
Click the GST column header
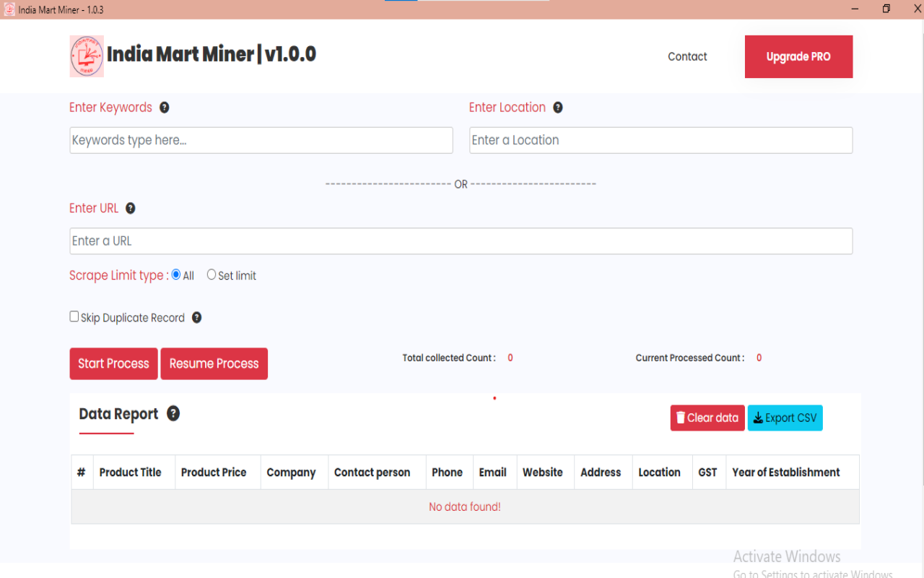pos(708,472)
